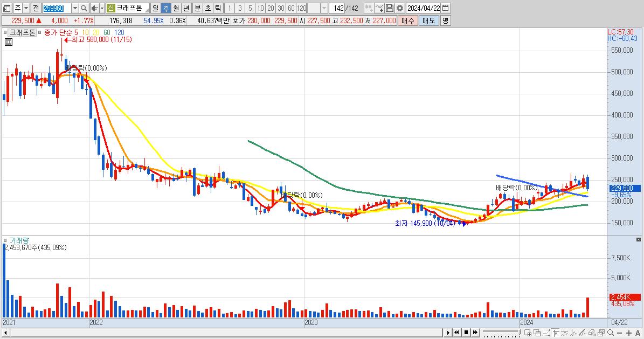Click the 크래프톤 legend label on chart
644x339 pixels.
(x=22, y=32)
